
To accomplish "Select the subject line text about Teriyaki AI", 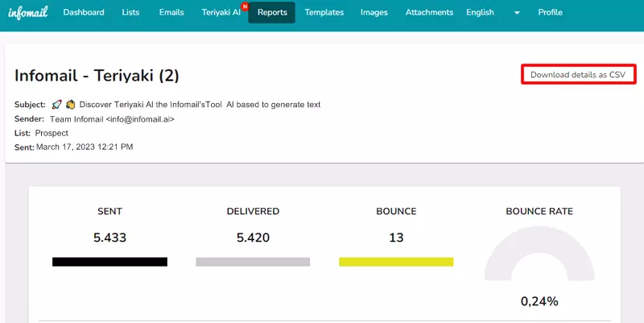I will coord(200,105).
